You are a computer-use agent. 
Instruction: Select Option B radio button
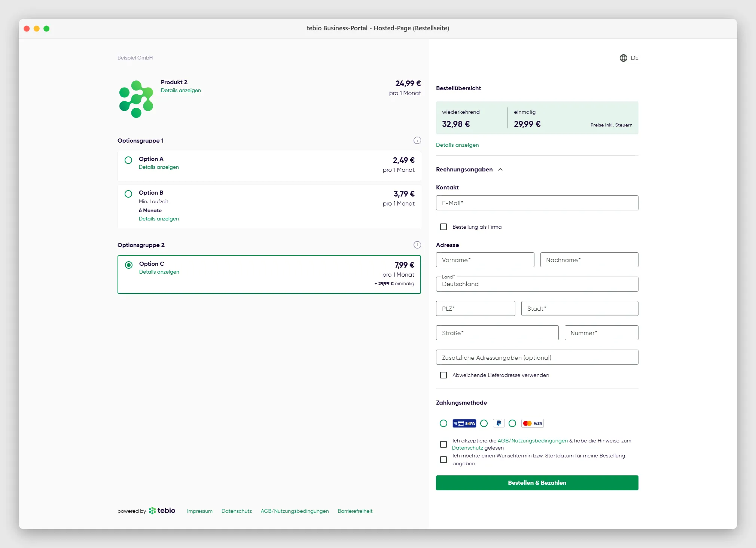pos(128,194)
